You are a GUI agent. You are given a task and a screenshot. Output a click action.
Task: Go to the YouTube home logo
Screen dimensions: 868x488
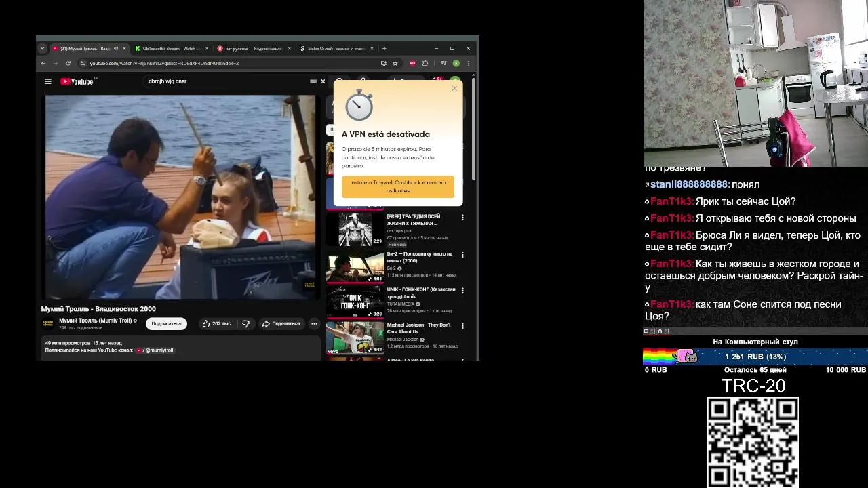tap(77, 81)
